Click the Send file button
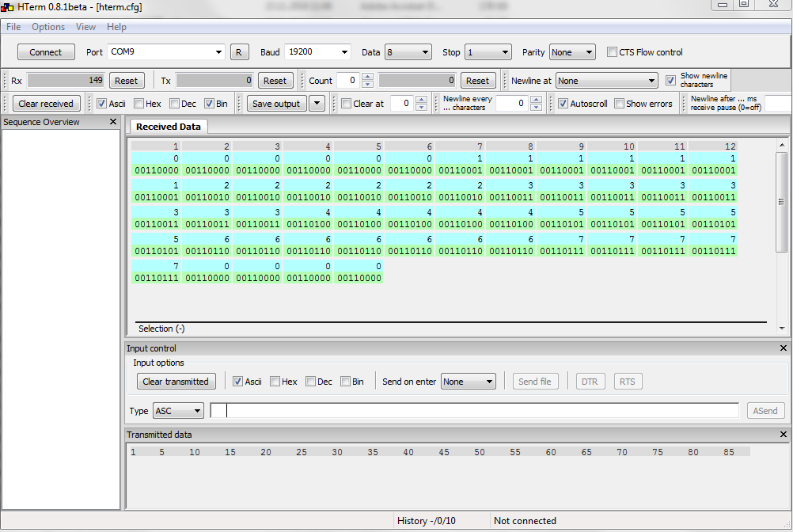This screenshot has width=793, height=532. [x=535, y=382]
